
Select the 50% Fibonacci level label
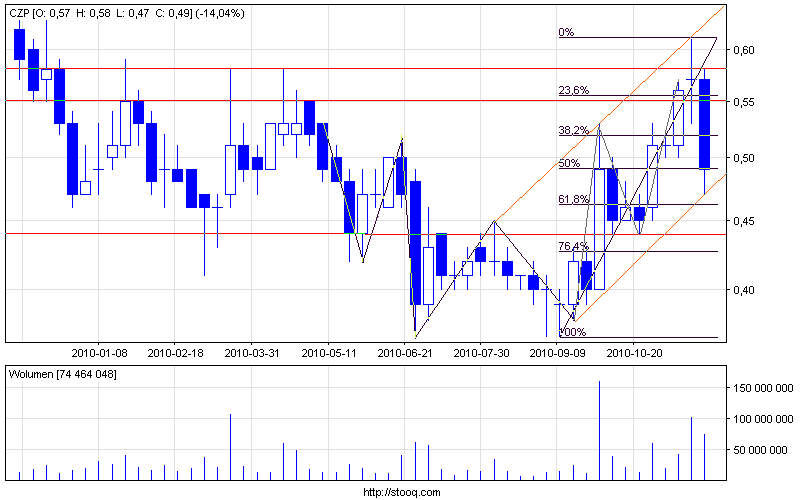[x=569, y=163]
